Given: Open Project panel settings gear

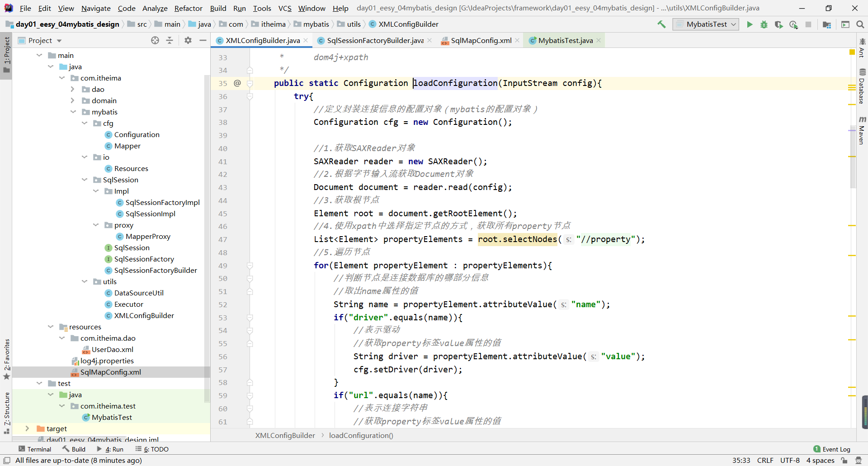Looking at the screenshot, I should 188,40.
